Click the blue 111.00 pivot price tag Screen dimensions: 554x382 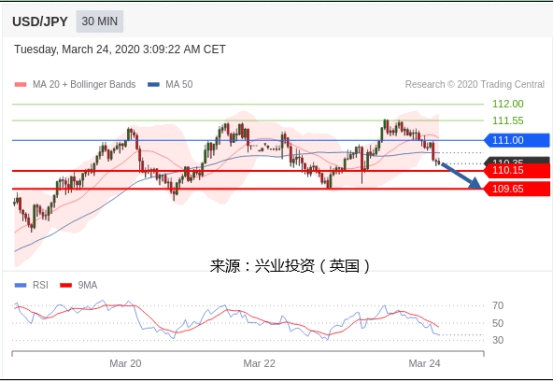point(517,140)
